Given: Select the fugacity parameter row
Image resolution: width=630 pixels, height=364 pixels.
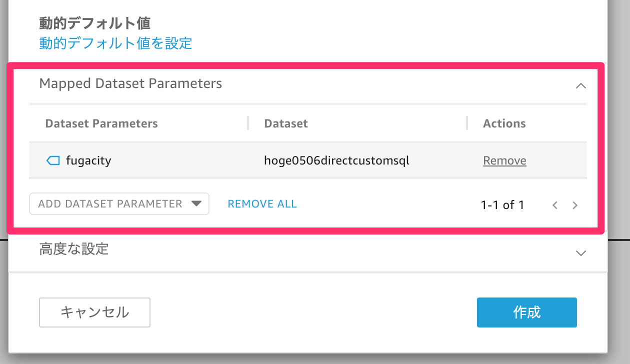Looking at the screenshot, I should point(88,160).
